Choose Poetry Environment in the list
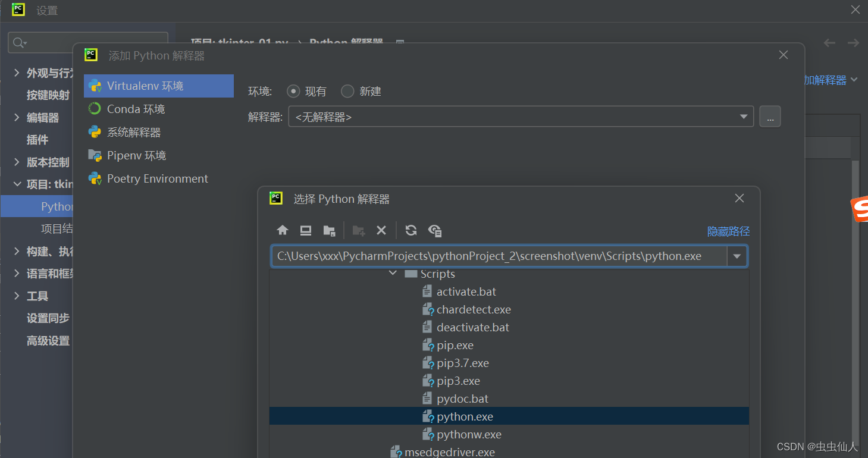 click(157, 178)
